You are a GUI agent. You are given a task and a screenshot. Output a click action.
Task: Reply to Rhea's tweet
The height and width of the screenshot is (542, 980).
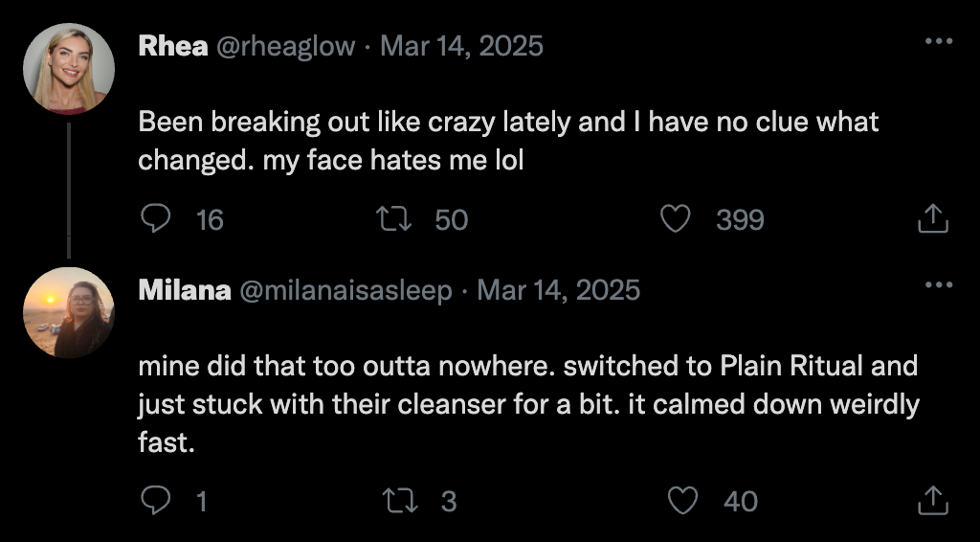click(155, 219)
